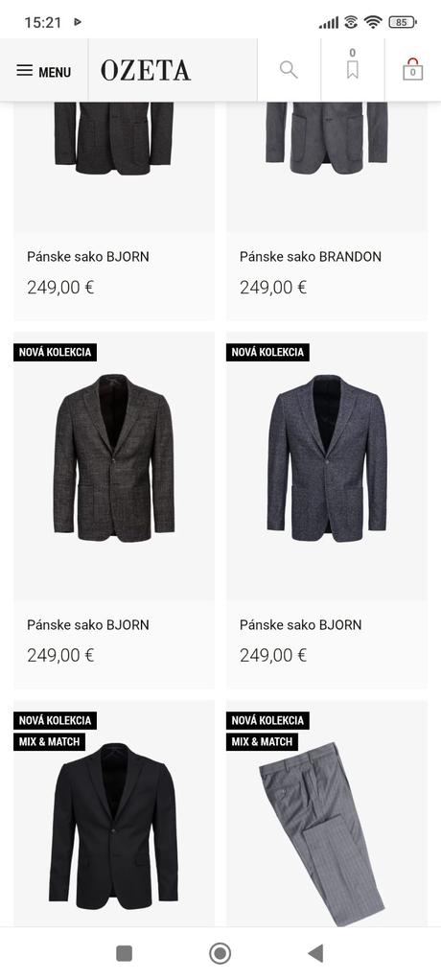
Task: Select the grey striped trousers image
Action: [x=322, y=834]
